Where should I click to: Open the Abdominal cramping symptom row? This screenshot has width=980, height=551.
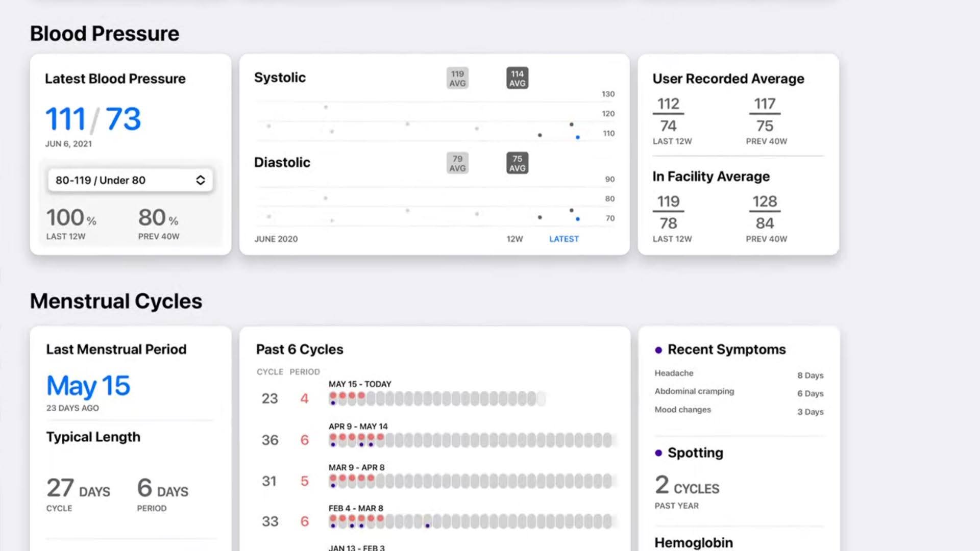coord(739,392)
